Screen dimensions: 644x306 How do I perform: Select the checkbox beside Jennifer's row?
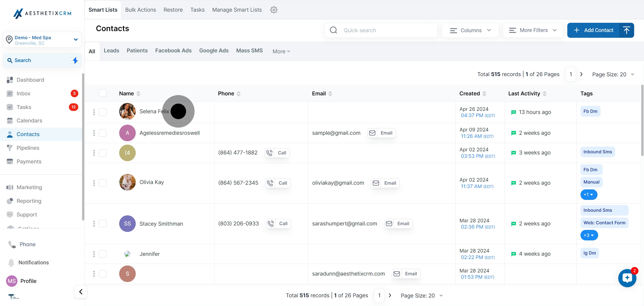click(102, 254)
